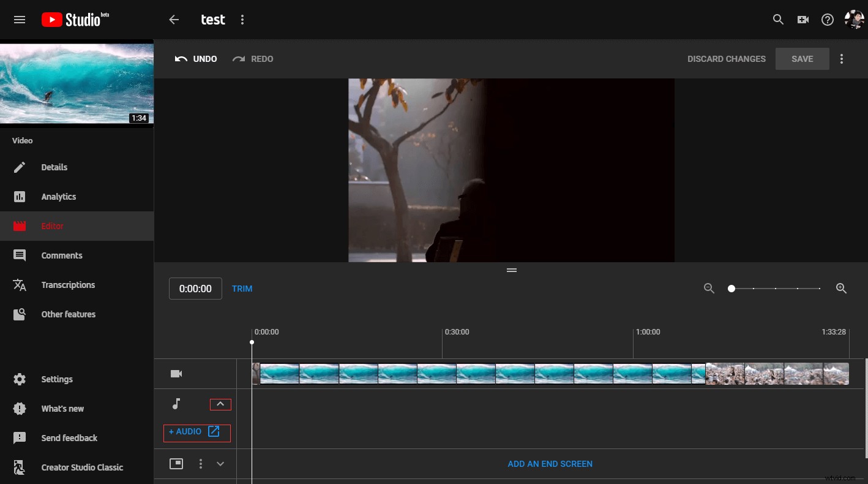
Task: Toggle the sidebar with the hamburger icon
Action: pos(19,19)
